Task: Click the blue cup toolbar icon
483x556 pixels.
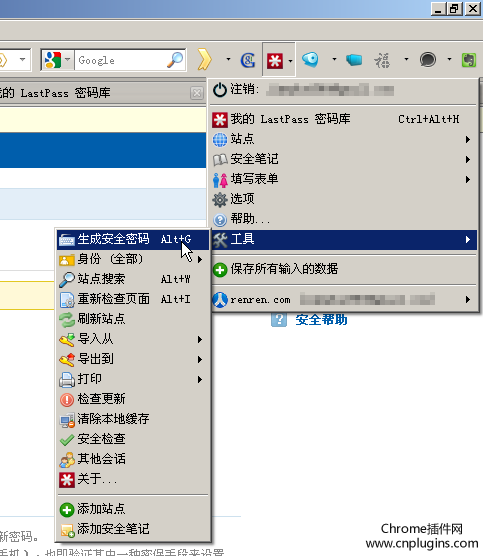Action: click(x=354, y=60)
